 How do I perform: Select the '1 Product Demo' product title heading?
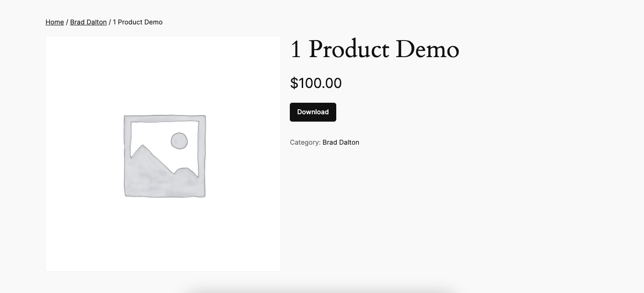374,49
